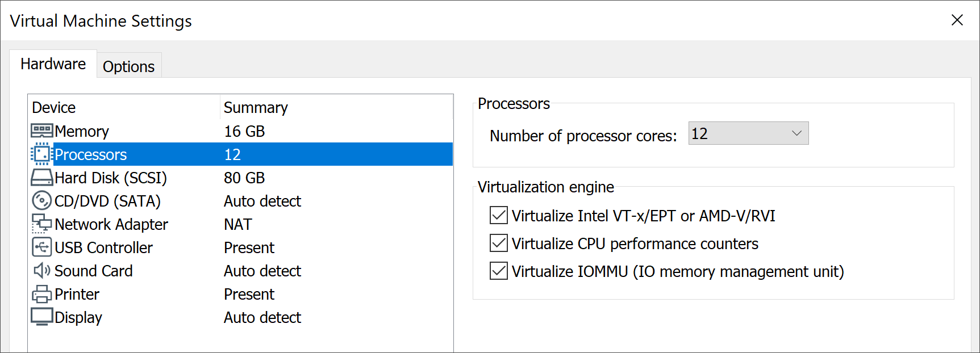The image size is (980, 353).
Task: Click the Memory chip icon
Action: tap(42, 131)
